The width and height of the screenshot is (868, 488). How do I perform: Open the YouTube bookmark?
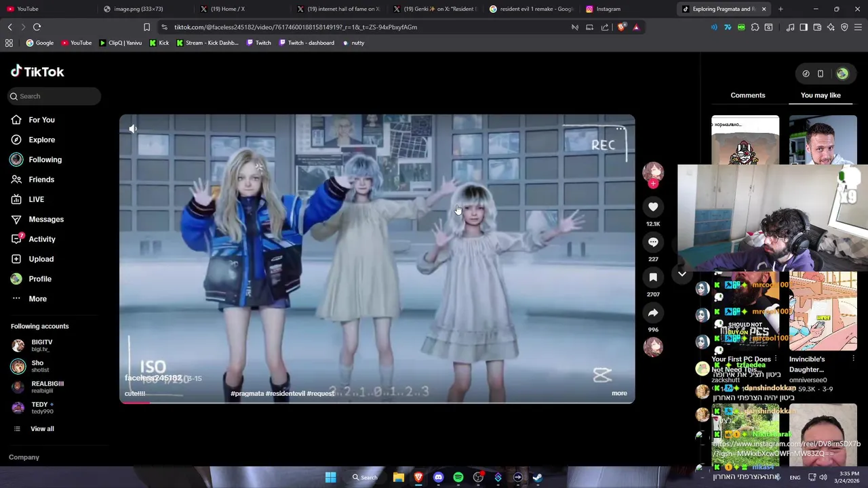click(x=77, y=43)
